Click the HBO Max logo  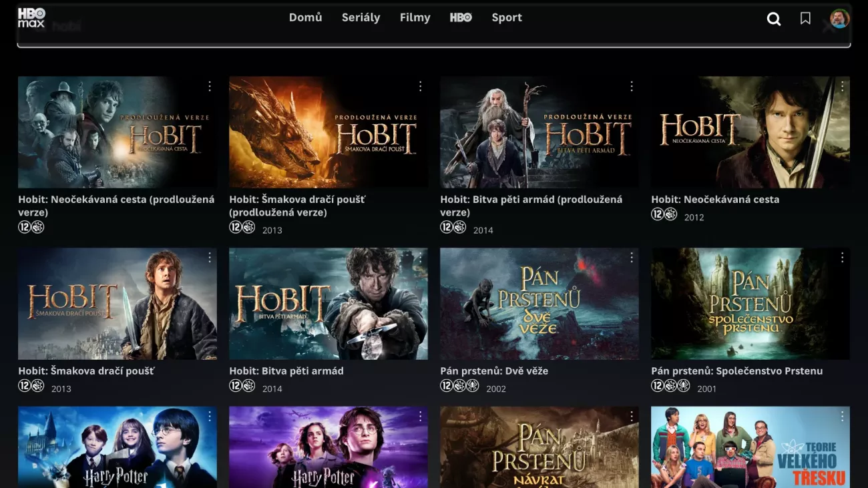(x=31, y=18)
